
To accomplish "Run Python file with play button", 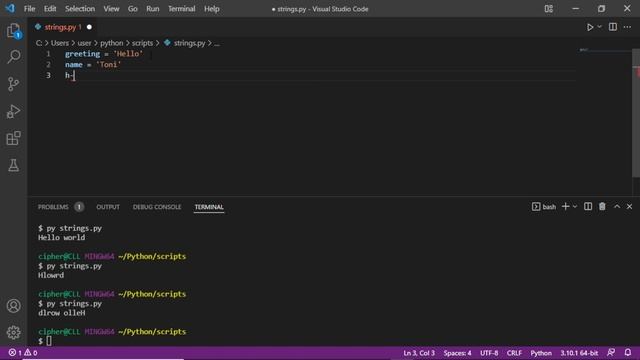I will coord(590,27).
